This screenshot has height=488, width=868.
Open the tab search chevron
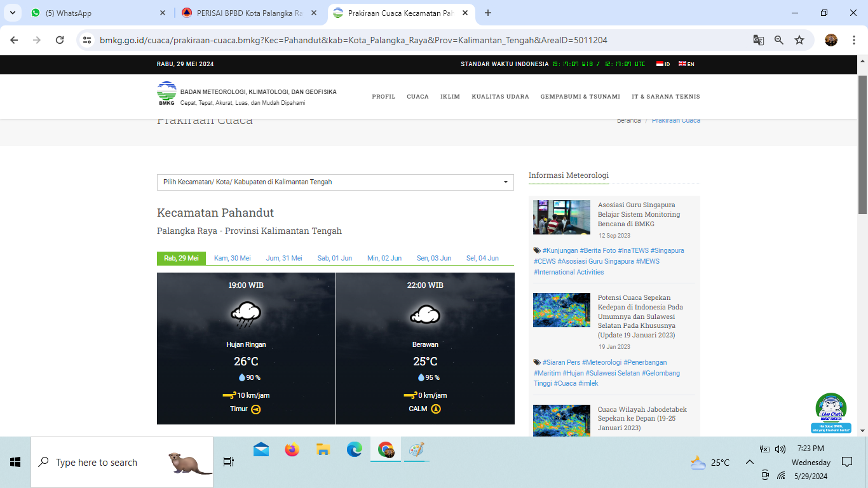12,13
